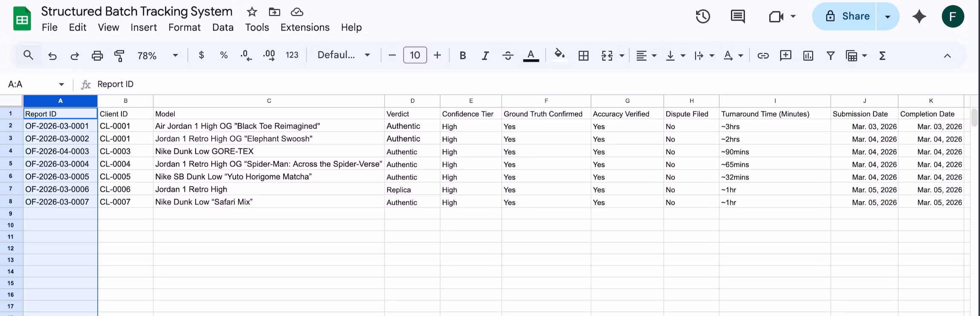Click the insert chart icon
The image size is (980, 316).
coord(808,56)
